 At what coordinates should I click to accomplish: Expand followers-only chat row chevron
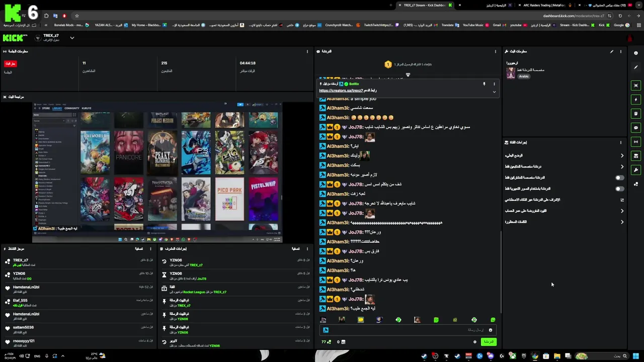pyautogui.click(x=622, y=167)
